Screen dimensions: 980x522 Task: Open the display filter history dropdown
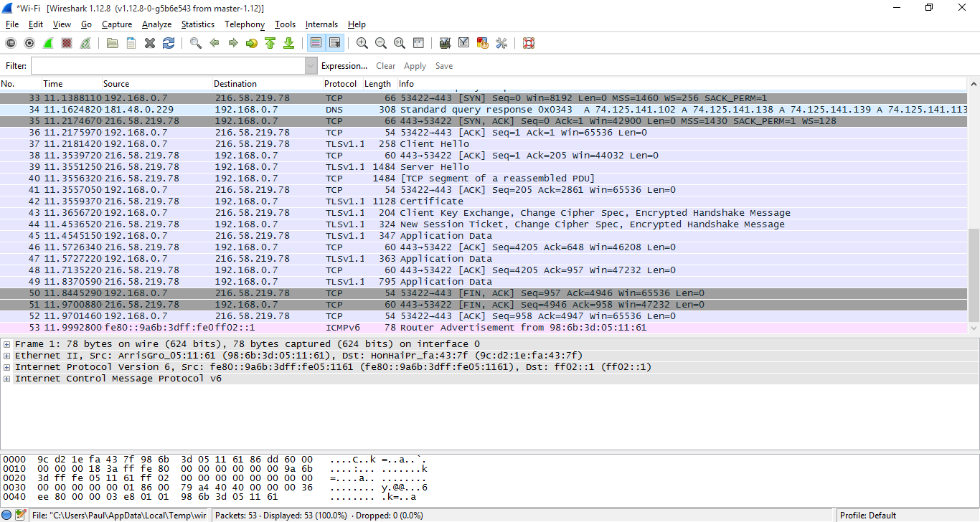311,66
